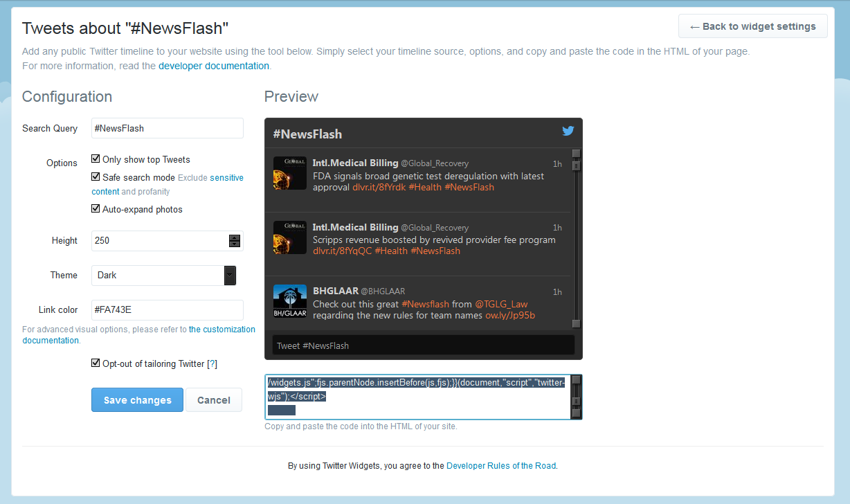Click into the Search Query field
850x504 pixels.
pyautogui.click(x=168, y=128)
